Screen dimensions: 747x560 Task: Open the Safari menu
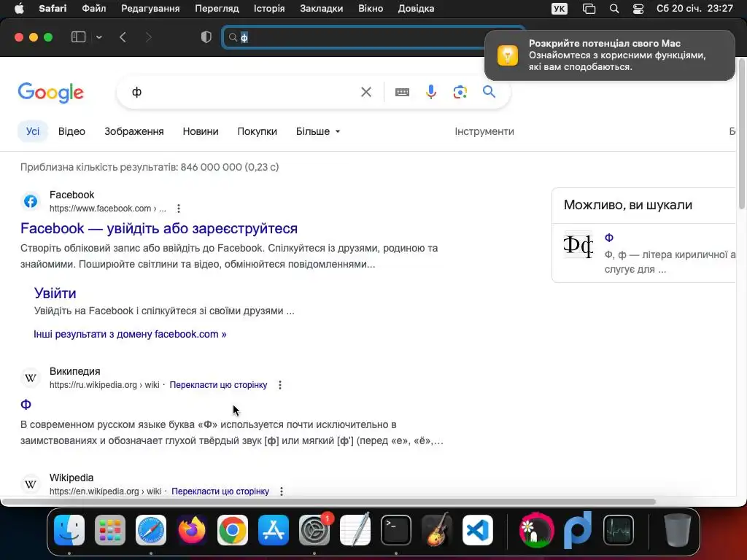click(x=53, y=9)
